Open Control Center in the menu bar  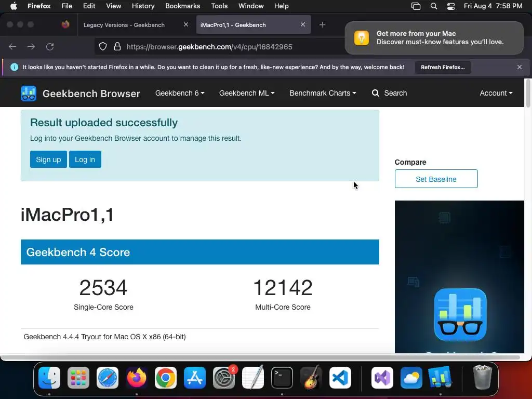[451, 6]
